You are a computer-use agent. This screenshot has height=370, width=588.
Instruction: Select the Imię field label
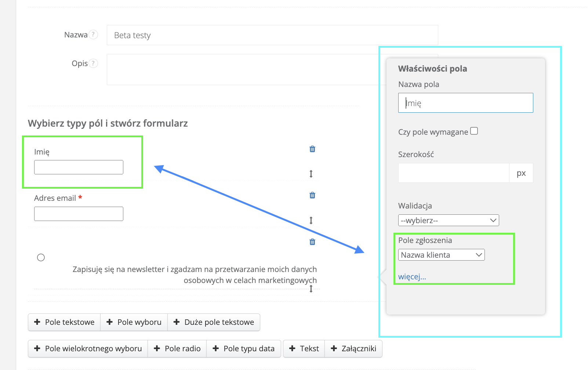coord(42,152)
